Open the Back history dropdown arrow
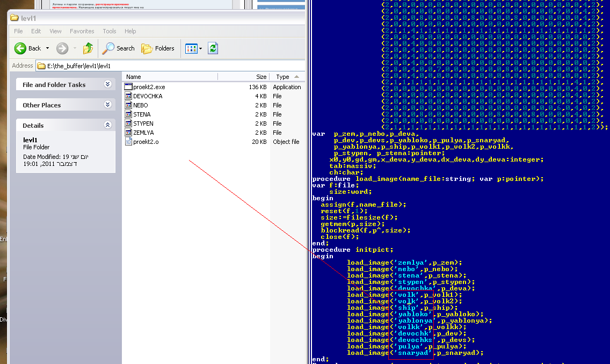Viewport: 610px width, 364px height. point(47,48)
